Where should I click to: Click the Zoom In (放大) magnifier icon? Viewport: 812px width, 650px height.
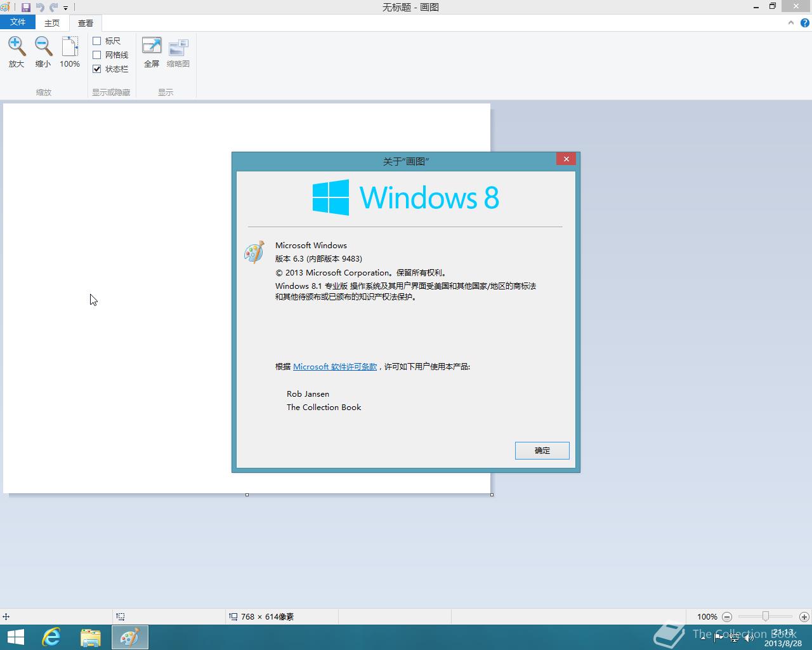(x=16, y=46)
